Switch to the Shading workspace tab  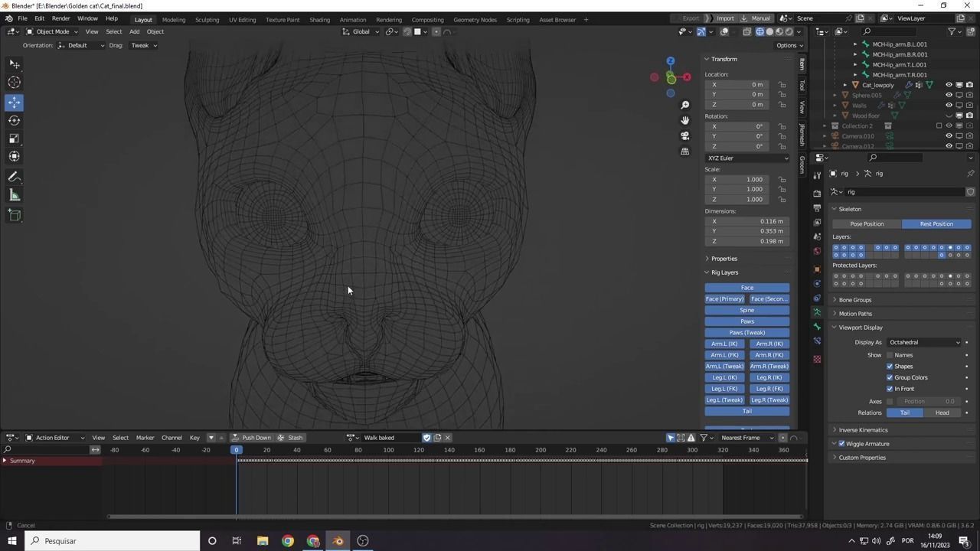[x=319, y=19]
